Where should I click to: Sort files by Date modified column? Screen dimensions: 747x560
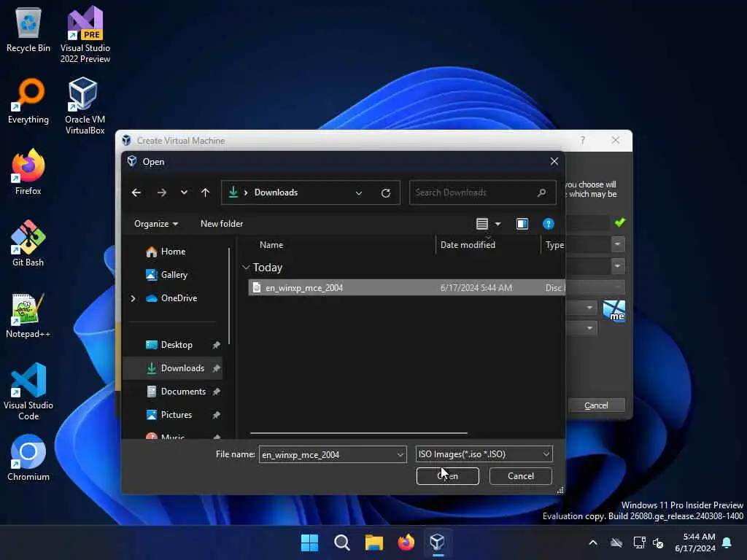coord(468,245)
